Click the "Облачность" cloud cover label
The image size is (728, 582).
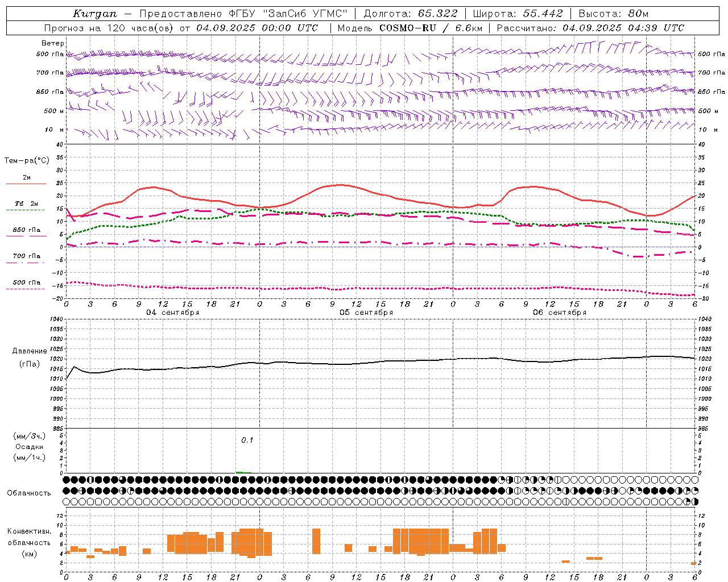point(29,493)
